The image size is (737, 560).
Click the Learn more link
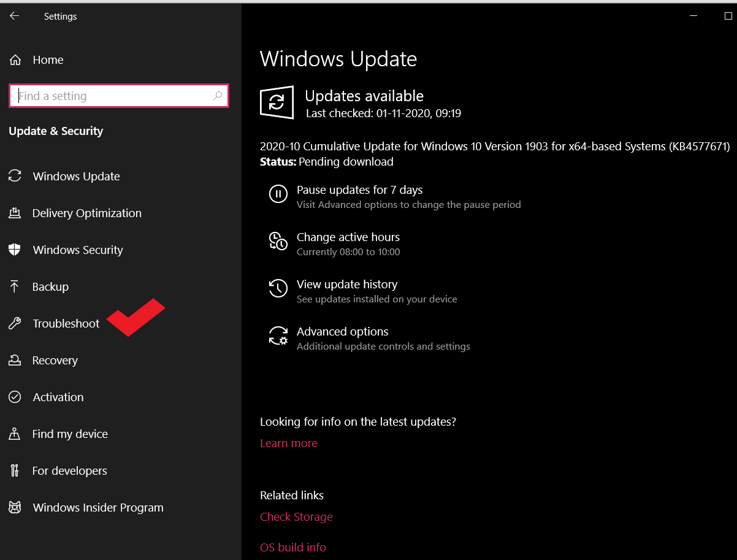[x=289, y=443]
